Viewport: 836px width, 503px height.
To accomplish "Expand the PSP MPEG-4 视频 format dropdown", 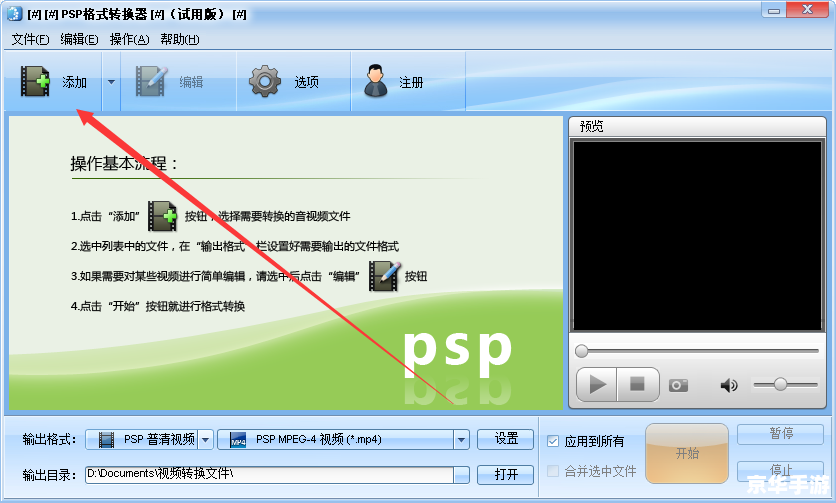I will pyautogui.click(x=461, y=440).
